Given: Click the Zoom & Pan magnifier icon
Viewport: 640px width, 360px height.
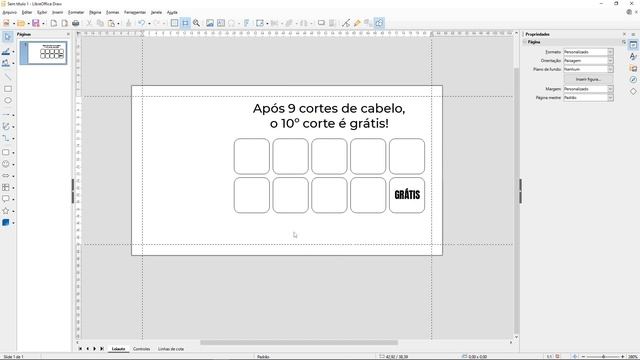Looking at the screenshot, I should point(196,23).
